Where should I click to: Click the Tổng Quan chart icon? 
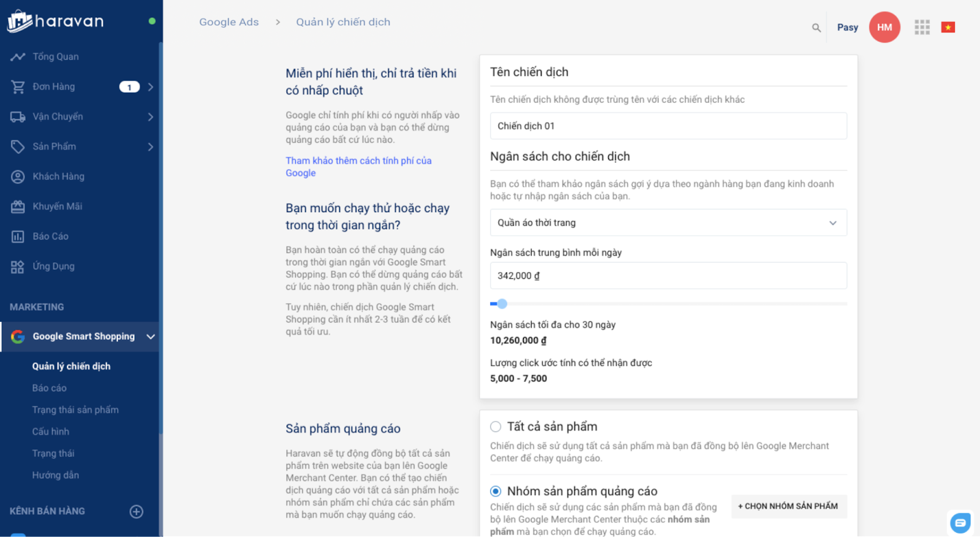[18, 57]
